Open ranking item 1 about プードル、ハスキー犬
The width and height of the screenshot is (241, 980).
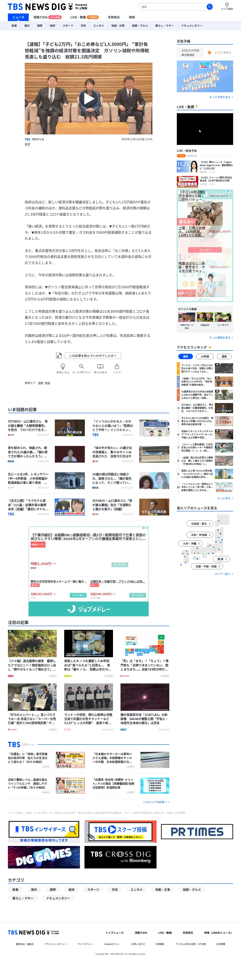click(x=205, y=368)
